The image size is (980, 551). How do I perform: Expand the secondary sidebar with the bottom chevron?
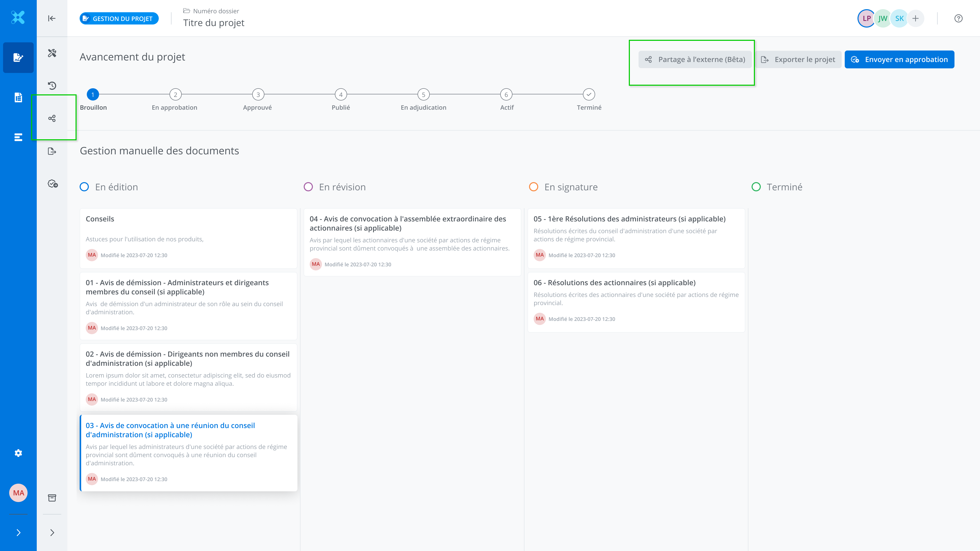pos(52,532)
